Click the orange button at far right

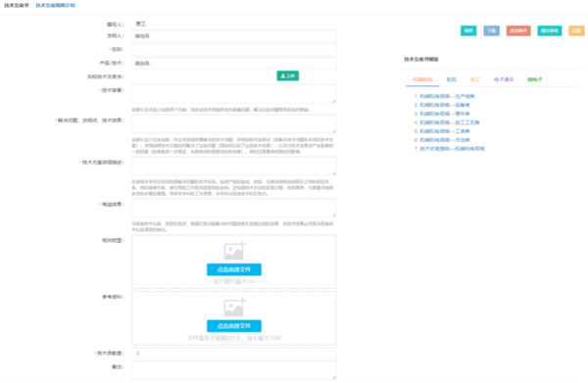[576, 30]
